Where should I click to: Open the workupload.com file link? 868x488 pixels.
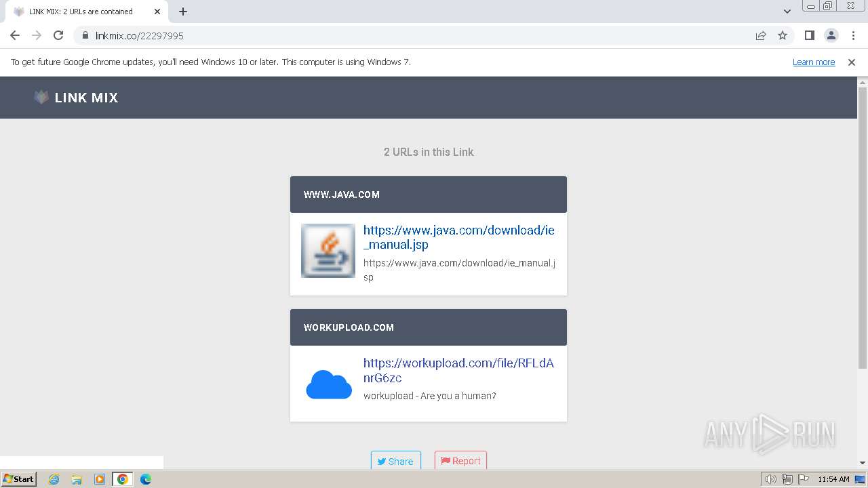pyautogui.click(x=459, y=370)
